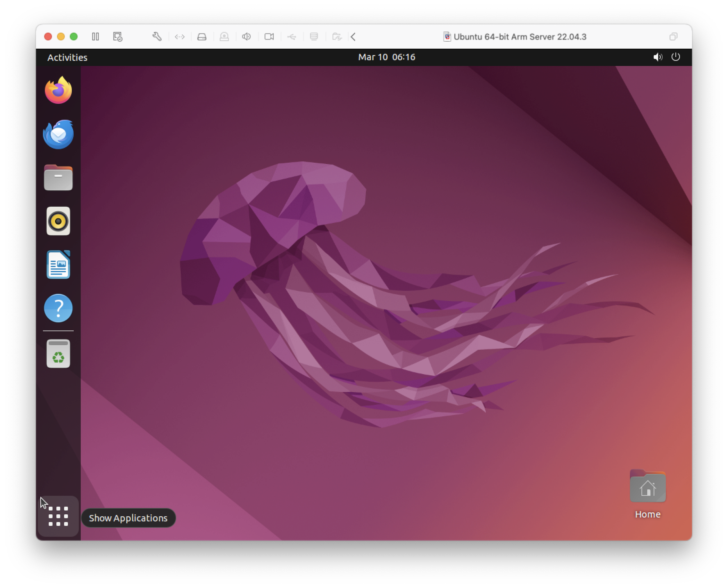Image resolution: width=728 pixels, height=588 pixels.
Task: Click the sound card speaker icon
Action: click(x=246, y=37)
